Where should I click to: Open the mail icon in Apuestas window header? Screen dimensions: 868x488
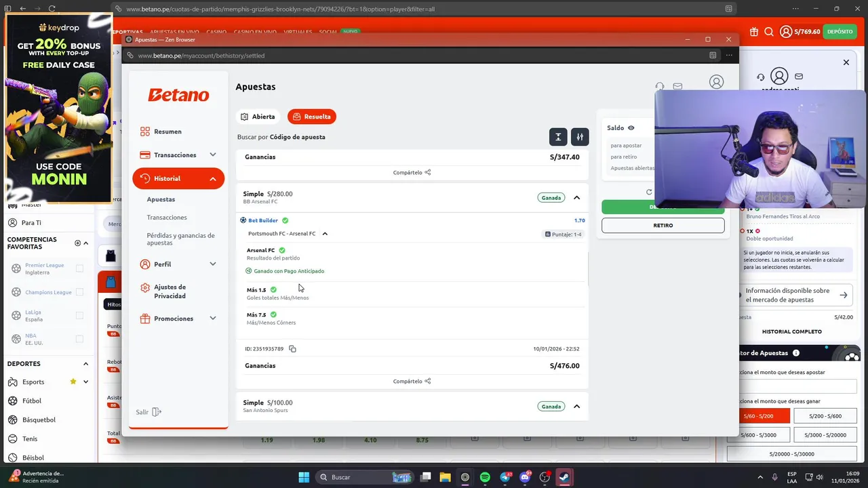[677, 86]
